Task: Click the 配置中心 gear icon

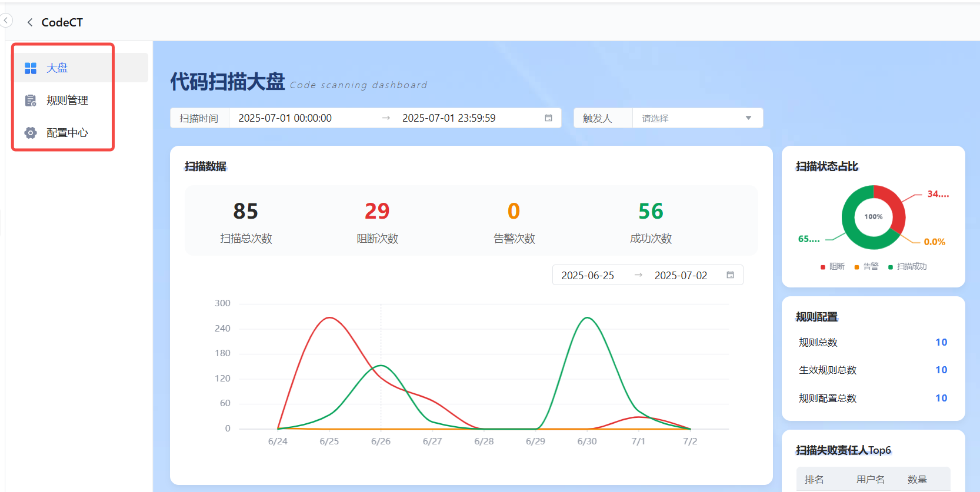Action: point(31,133)
